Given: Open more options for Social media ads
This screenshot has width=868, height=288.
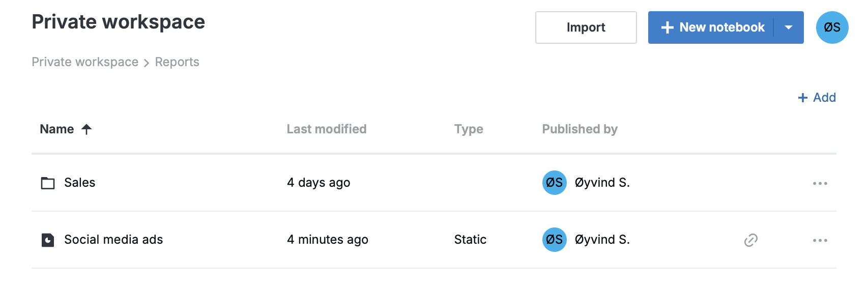Looking at the screenshot, I should click(820, 240).
